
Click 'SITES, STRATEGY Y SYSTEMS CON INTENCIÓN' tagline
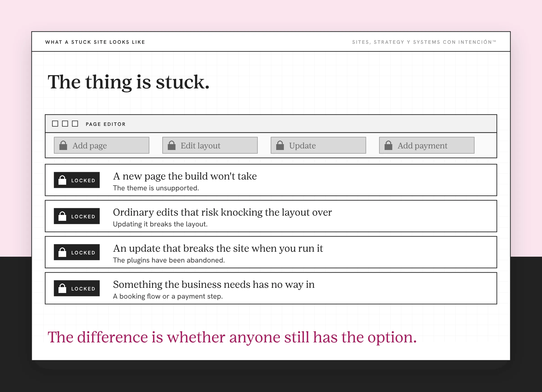424,42
